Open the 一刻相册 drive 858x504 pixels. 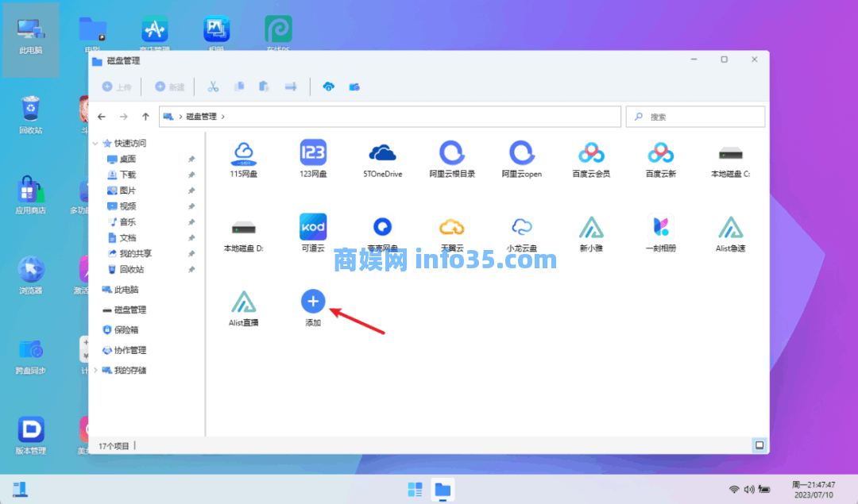point(660,233)
